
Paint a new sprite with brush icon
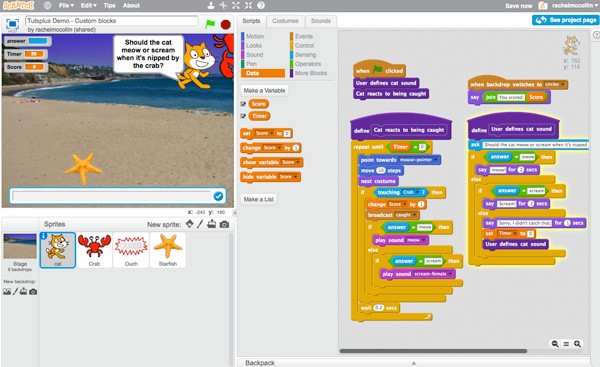coord(200,224)
